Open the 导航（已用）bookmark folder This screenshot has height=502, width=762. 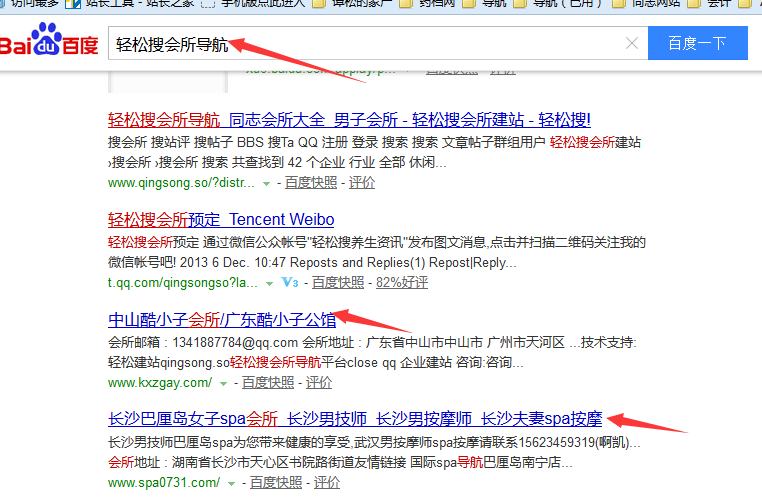pyautogui.click(x=558, y=3)
